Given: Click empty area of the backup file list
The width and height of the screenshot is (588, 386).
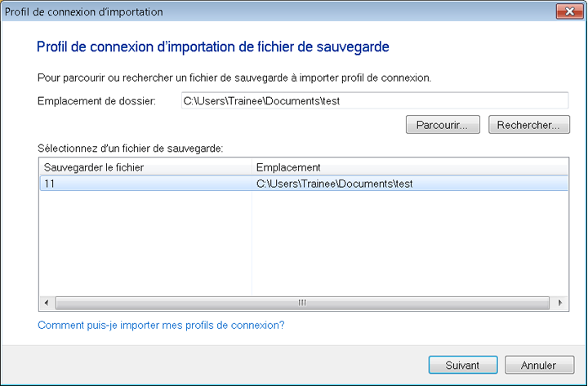Looking at the screenshot, I should coord(302,245).
